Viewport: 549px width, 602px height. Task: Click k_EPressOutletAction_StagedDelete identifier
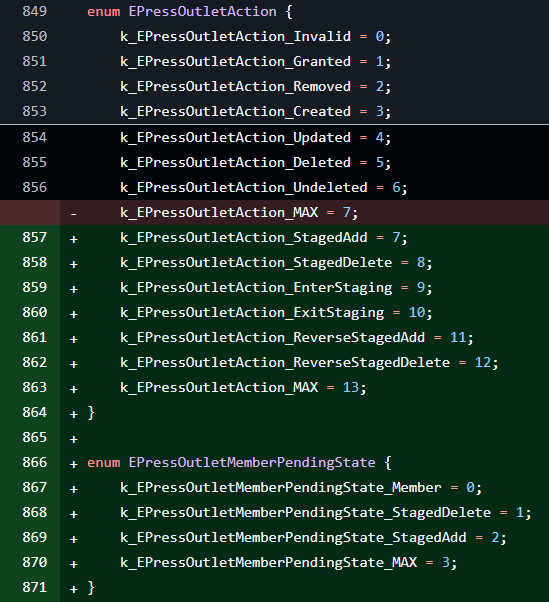pyautogui.click(x=256, y=263)
